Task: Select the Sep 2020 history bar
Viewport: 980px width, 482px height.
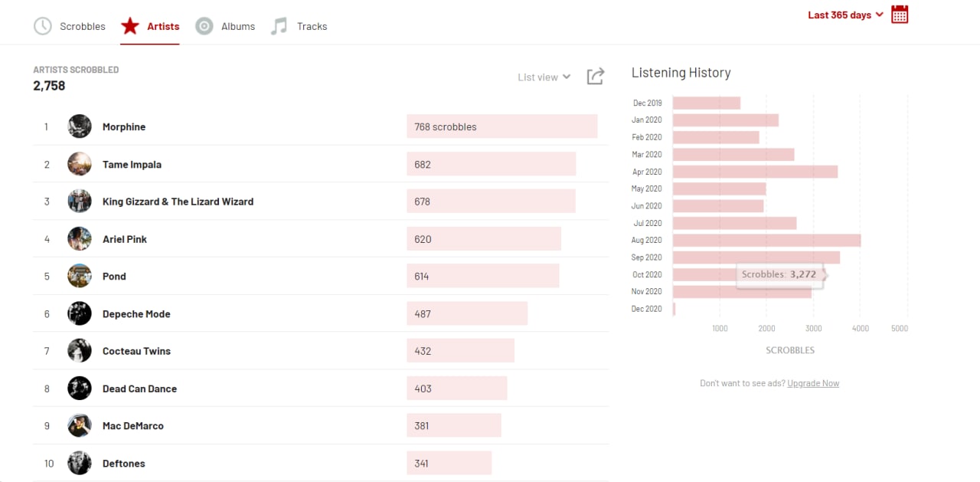Action: [756, 257]
